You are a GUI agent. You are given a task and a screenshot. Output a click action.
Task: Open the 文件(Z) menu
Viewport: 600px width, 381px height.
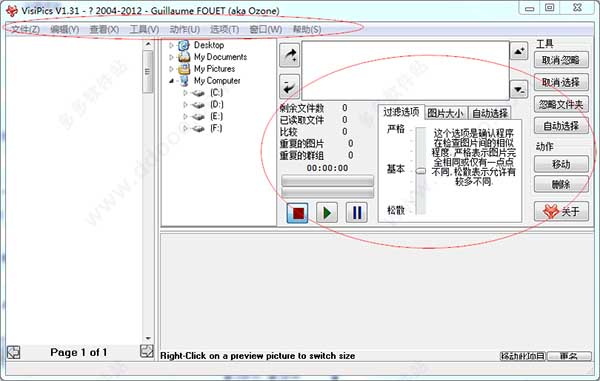(25, 29)
